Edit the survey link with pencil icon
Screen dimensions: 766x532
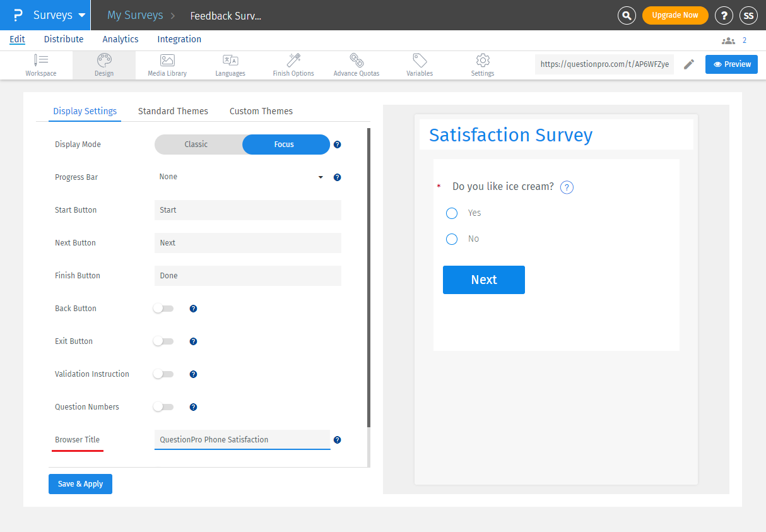(x=689, y=64)
